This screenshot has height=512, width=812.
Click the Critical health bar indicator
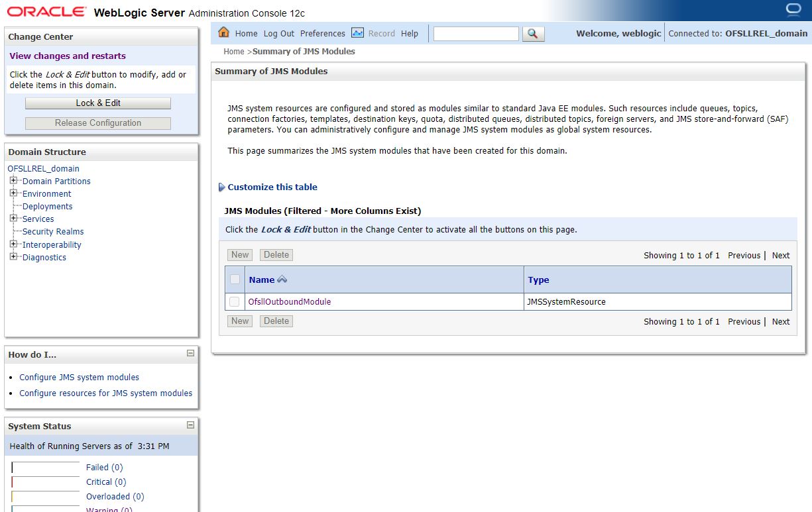45,482
